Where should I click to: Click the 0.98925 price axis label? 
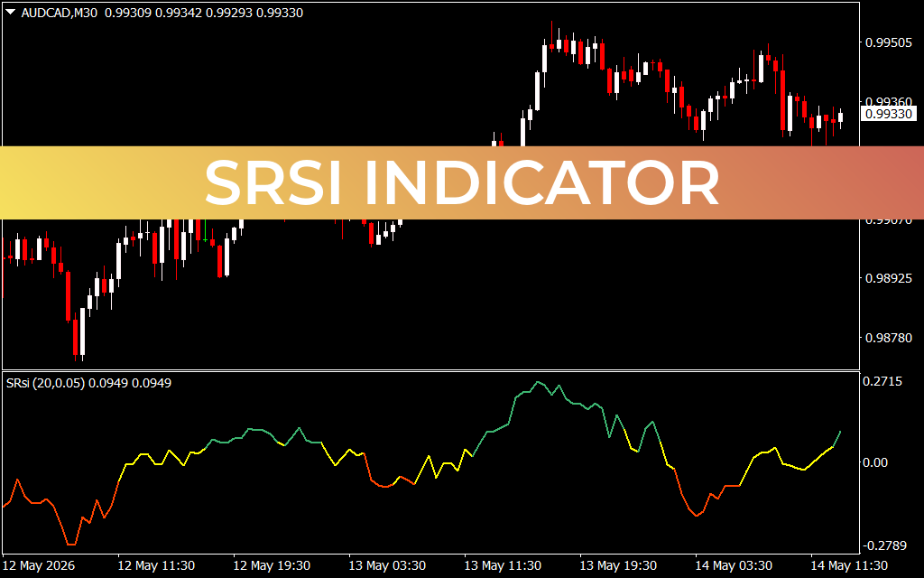[889, 278]
